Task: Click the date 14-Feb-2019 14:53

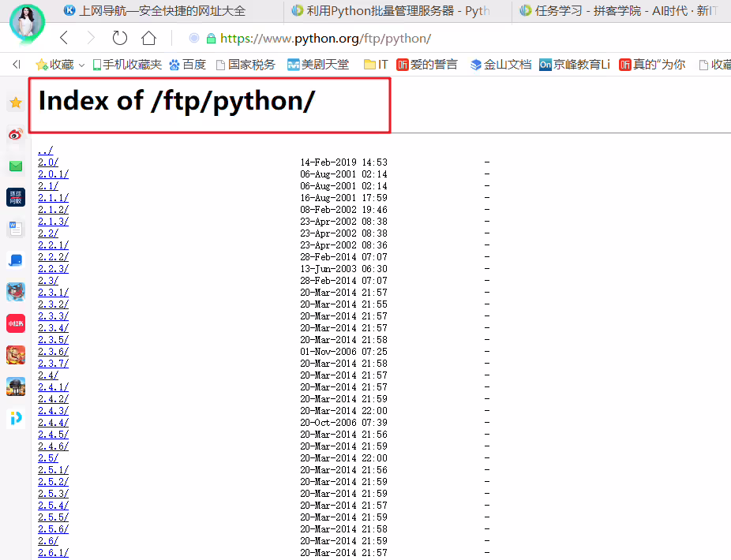Action: click(x=343, y=162)
